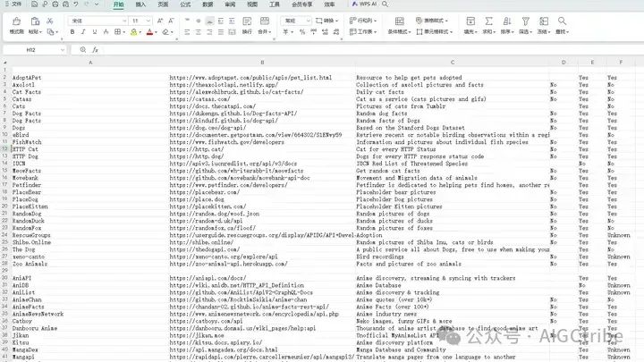Apply percent style with % icon

(302, 31)
